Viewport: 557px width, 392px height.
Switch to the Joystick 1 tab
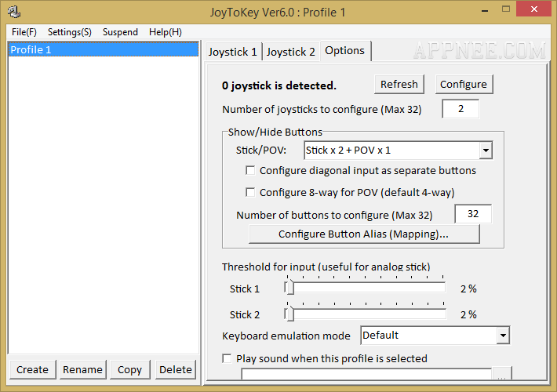click(233, 52)
